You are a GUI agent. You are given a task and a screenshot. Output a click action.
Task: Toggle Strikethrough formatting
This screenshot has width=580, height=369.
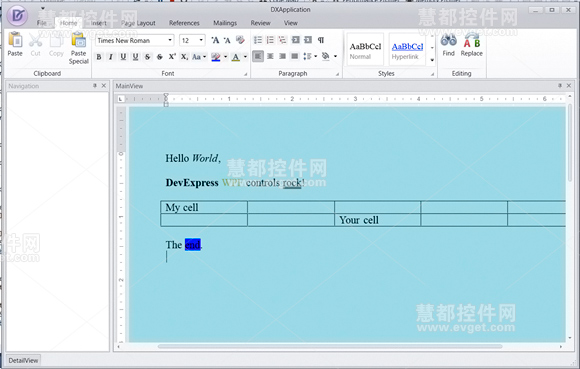click(148, 57)
